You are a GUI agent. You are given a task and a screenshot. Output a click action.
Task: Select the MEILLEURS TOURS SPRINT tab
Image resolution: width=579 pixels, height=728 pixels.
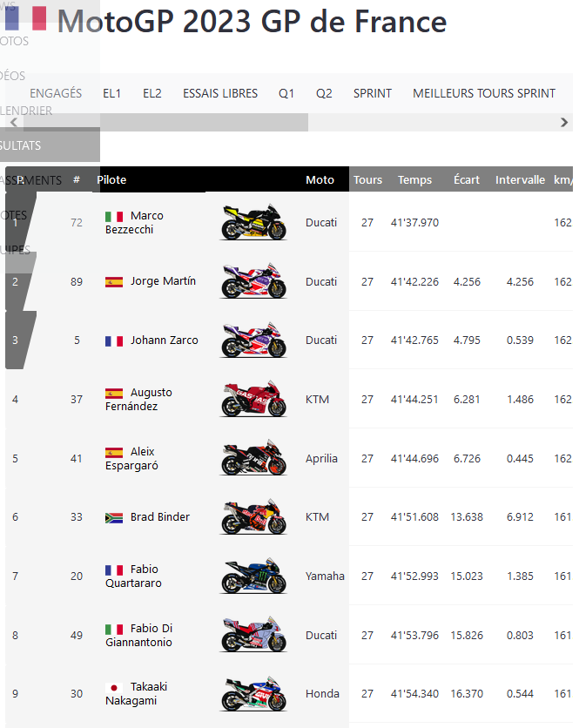coord(484,93)
